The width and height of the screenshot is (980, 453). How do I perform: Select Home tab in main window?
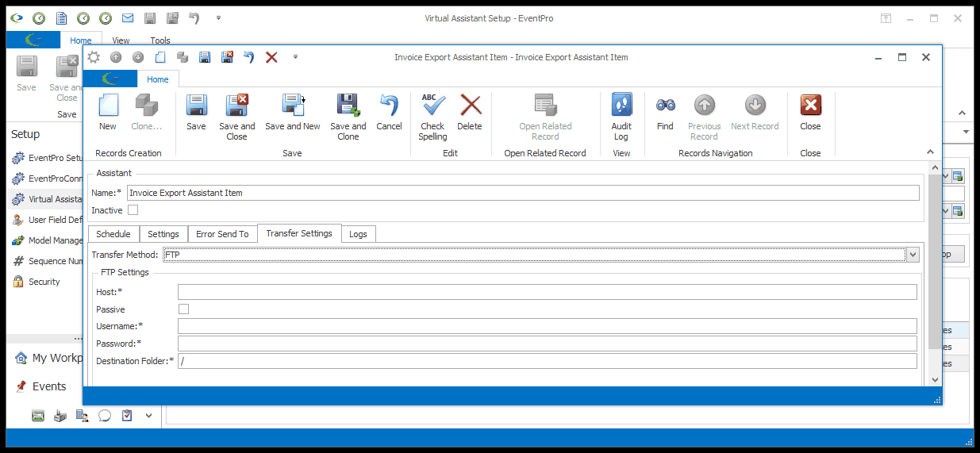(x=81, y=40)
